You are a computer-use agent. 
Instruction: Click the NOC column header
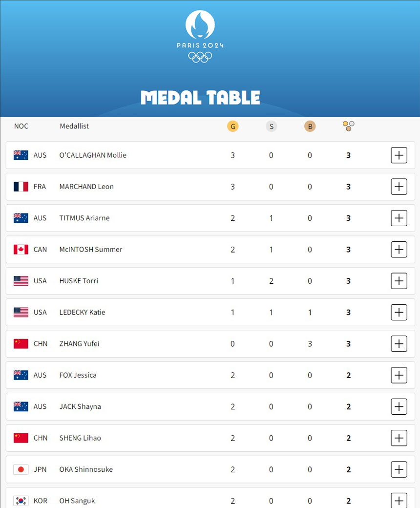pyautogui.click(x=21, y=126)
